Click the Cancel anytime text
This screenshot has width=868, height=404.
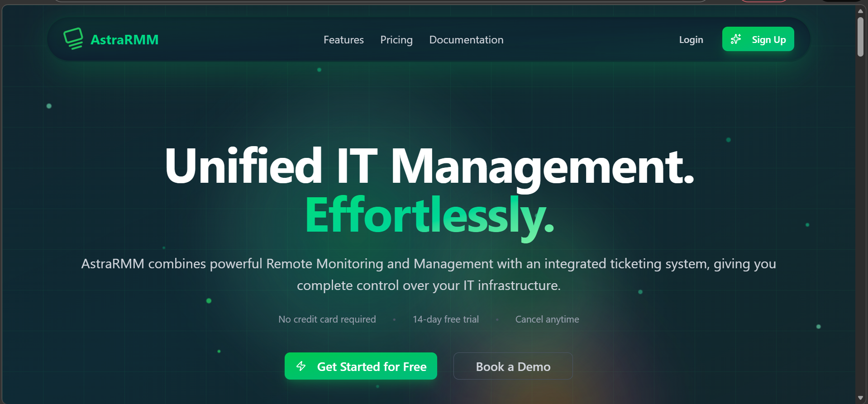pyautogui.click(x=547, y=319)
